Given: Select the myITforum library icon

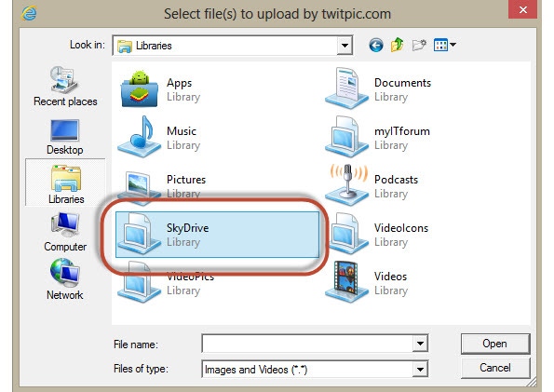Looking at the screenshot, I should pyautogui.click(x=347, y=137).
